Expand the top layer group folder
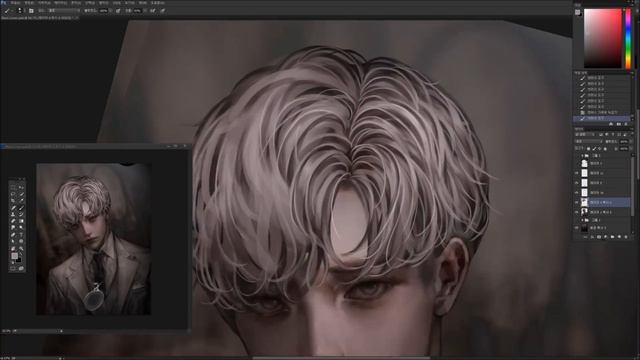Image resolution: width=640 pixels, height=360 pixels. [583, 156]
